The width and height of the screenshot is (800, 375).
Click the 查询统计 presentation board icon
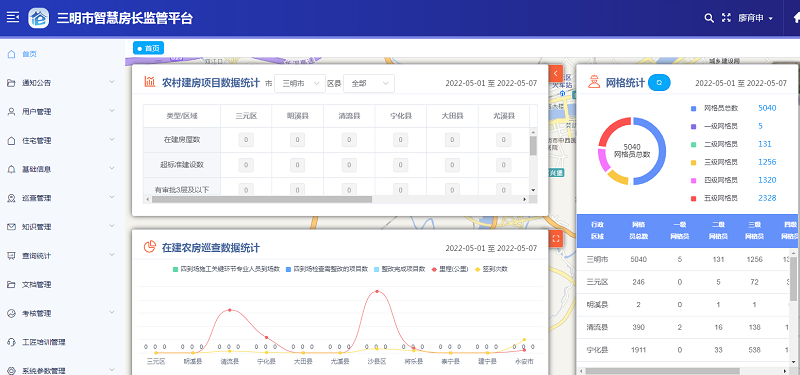[11, 256]
